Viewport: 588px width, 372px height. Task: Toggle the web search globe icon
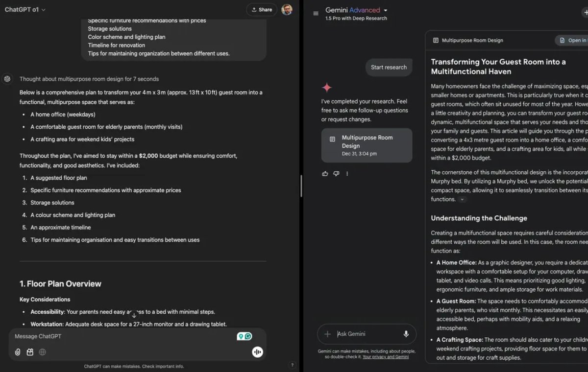point(43,352)
